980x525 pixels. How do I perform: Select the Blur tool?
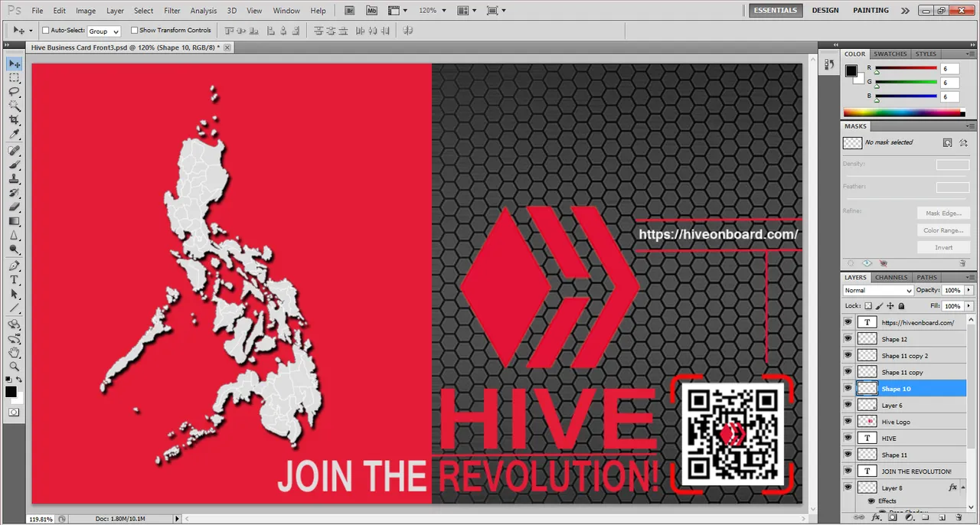pos(15,236)
